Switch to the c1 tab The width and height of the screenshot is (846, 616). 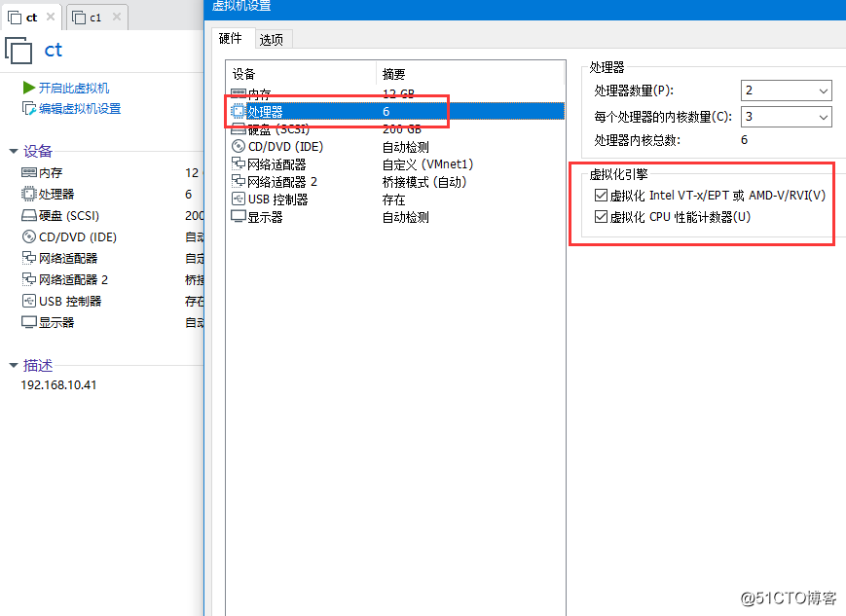click(x=95, y=18)
